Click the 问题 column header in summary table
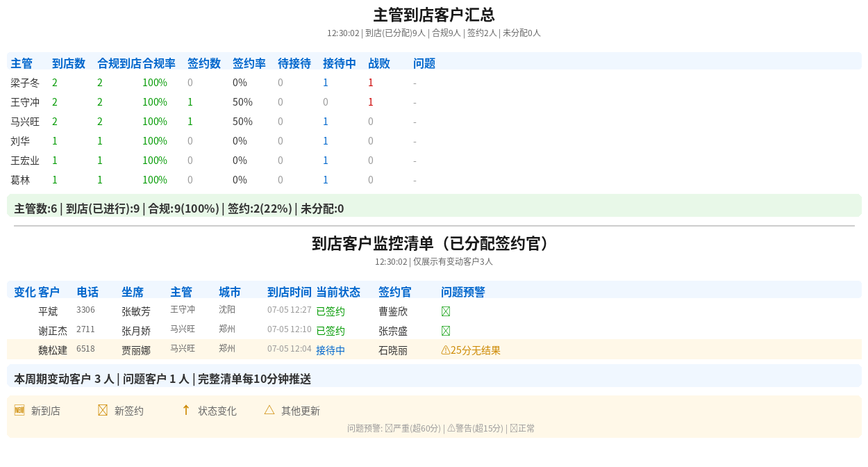 pos(424,63)
